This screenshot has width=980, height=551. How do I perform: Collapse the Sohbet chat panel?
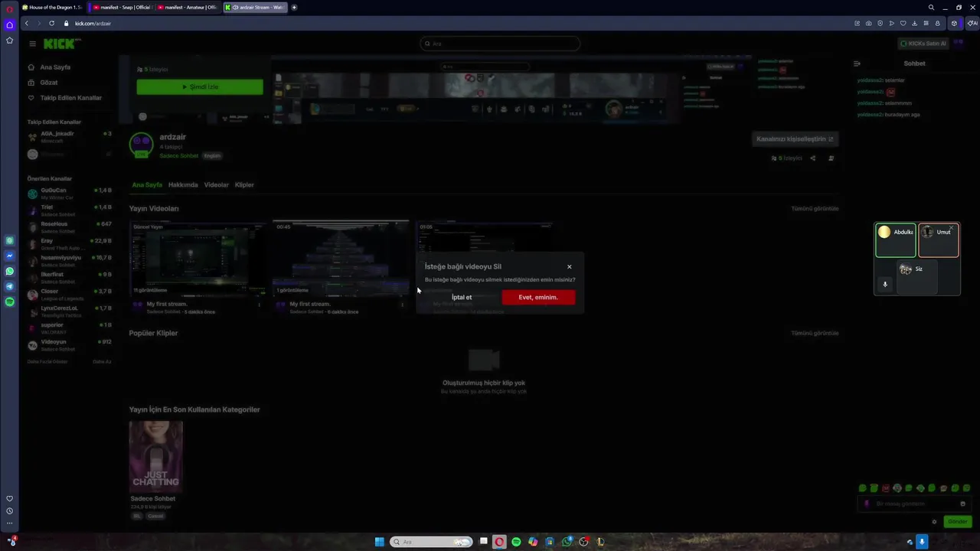point(857,64)
